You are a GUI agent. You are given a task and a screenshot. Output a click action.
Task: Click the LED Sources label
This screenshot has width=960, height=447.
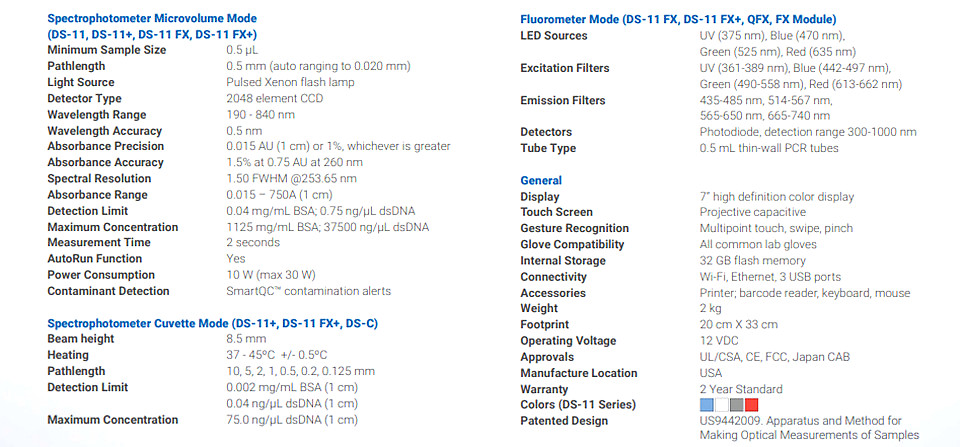[553, 36]
